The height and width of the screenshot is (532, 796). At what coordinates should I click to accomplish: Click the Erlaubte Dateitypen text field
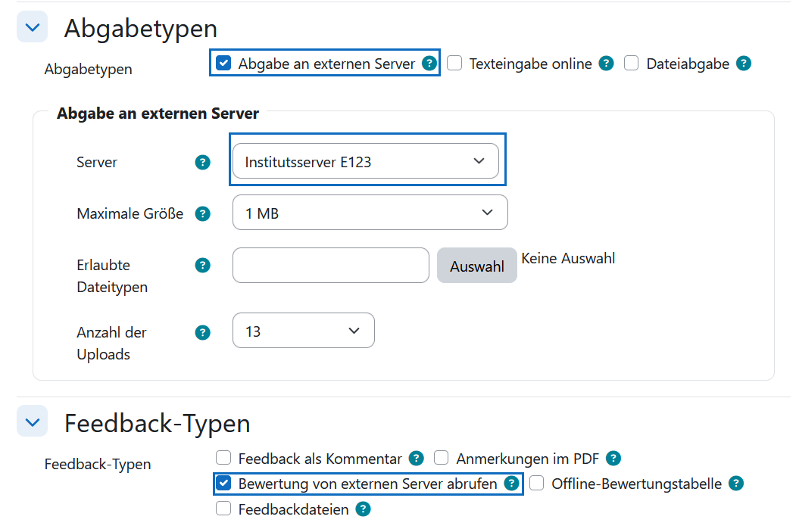pos(330,266)
